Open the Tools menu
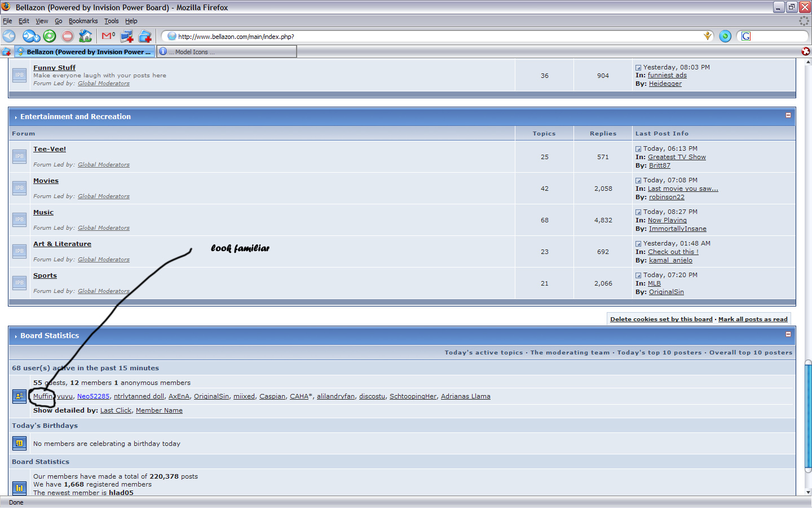This screenshot has height=508, width=812. (x=111, y=21)
